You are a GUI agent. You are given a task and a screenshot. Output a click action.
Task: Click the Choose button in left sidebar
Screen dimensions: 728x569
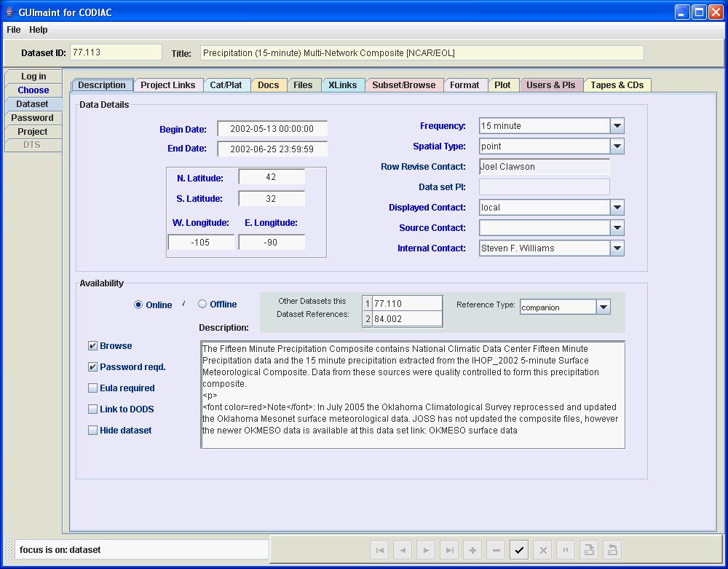pos(33,90)
